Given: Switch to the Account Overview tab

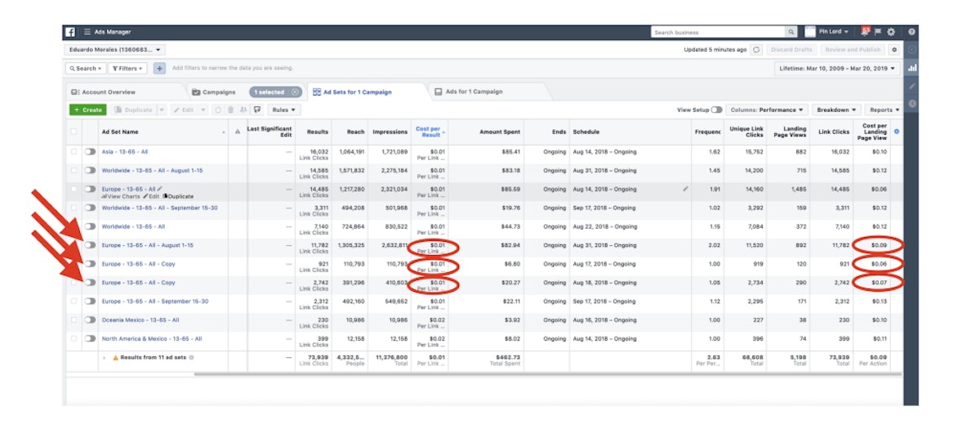Looking at the screenshot, I should point(104,92).
